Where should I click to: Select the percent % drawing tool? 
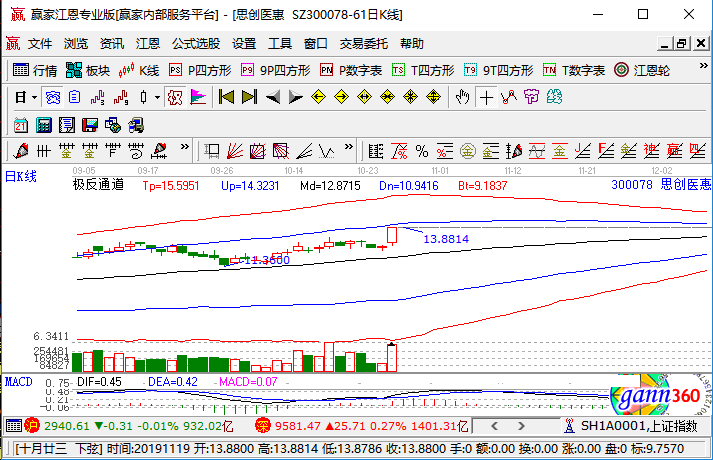tap(422, 151)
